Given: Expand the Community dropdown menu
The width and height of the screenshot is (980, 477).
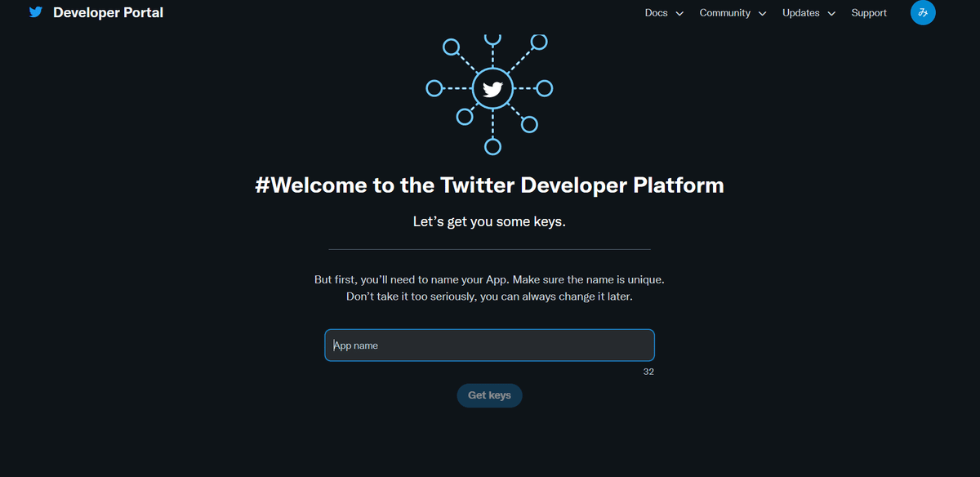Looking at the screenshot, I should tap(733, 13).
